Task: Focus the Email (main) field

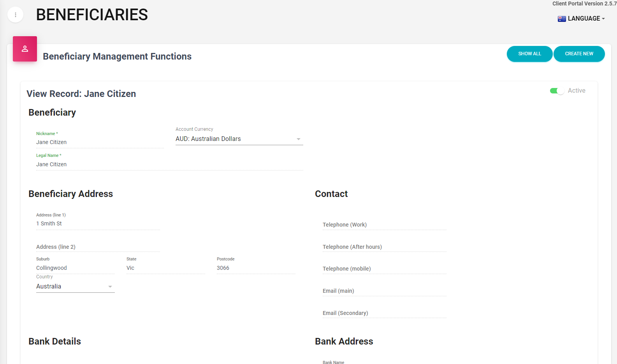Action: point(384,291)
